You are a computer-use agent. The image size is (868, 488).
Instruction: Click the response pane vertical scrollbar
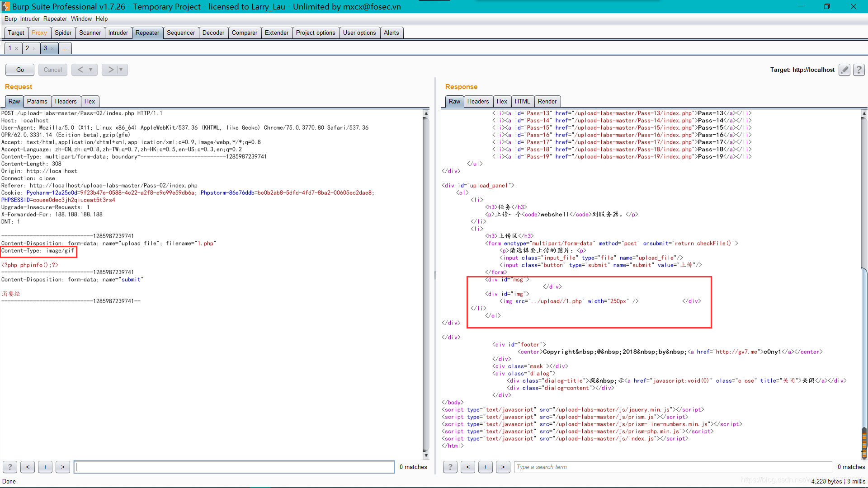point(864,284)
